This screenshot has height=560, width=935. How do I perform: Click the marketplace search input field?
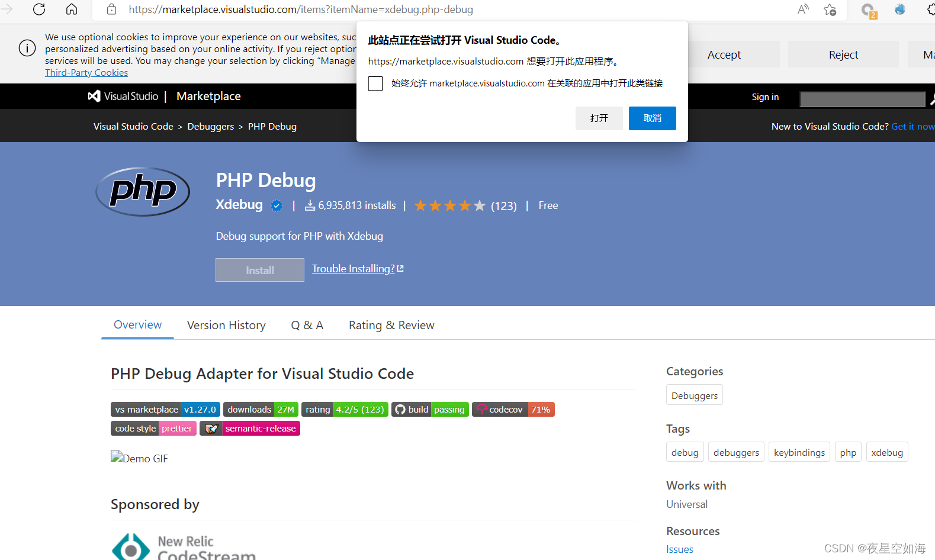pos(862,99)
